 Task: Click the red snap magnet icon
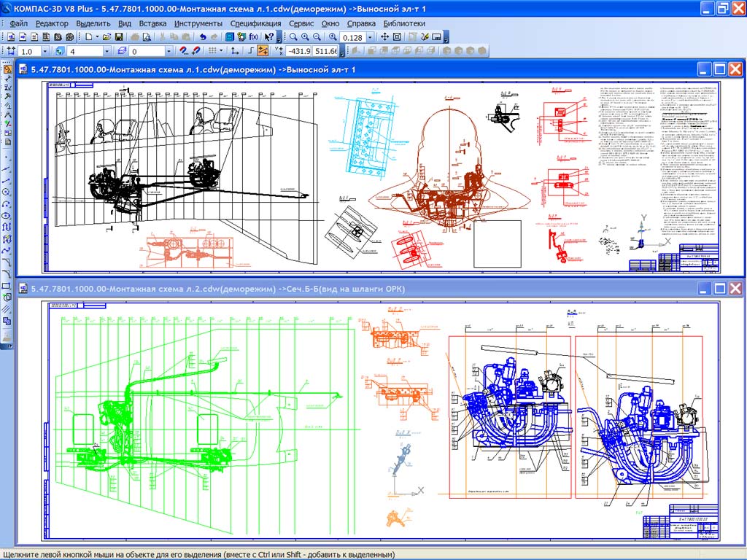pyautogui.click(x=183, y=50)
